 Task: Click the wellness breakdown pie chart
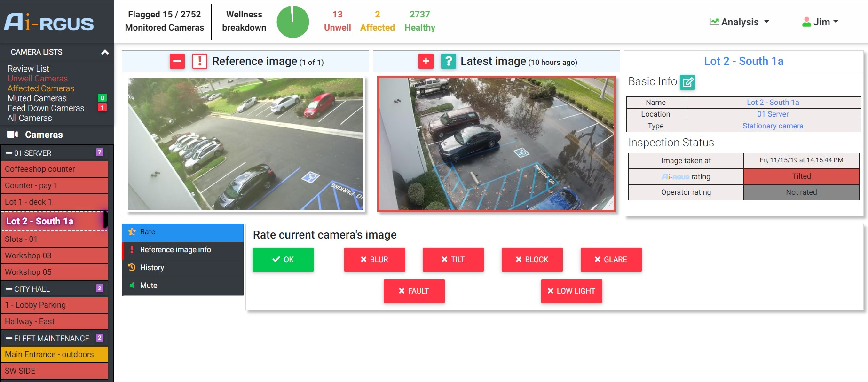coord(292,22)
